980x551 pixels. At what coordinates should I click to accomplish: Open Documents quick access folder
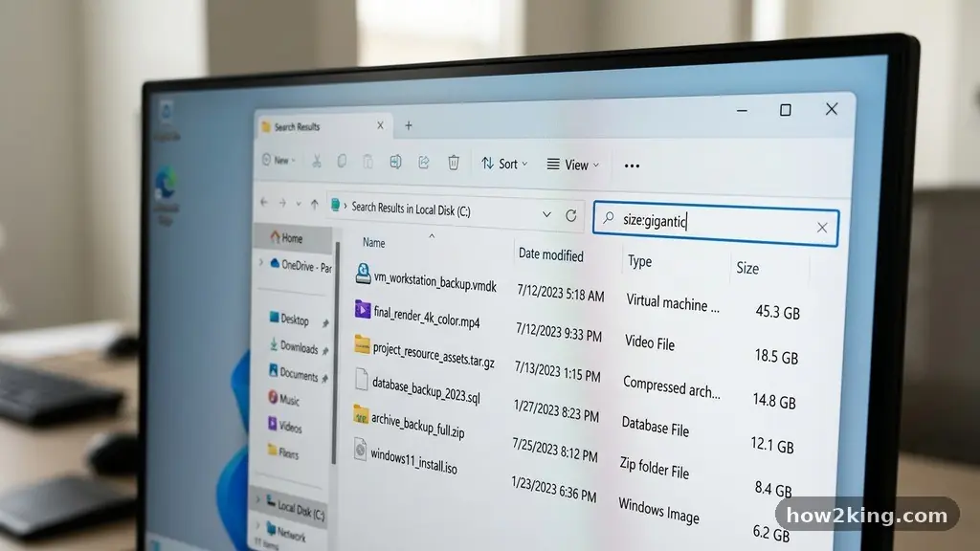pos(293,374)
